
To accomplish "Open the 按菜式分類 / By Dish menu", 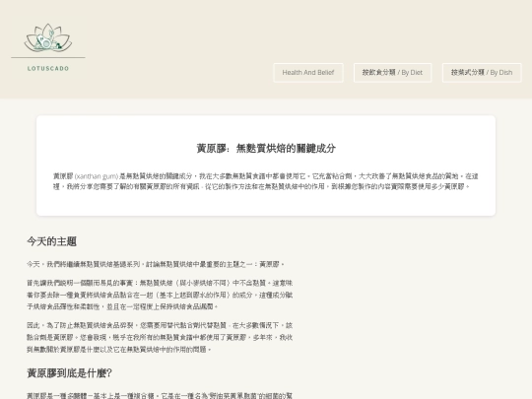I will [x=482, y=73].
